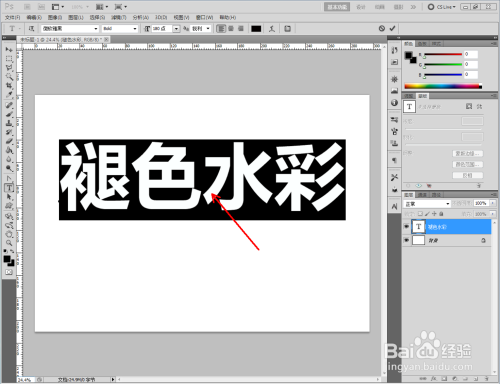500x384 pixels.
Task: Click the add pixel mask icon
Action: click(x=469, y=107)
